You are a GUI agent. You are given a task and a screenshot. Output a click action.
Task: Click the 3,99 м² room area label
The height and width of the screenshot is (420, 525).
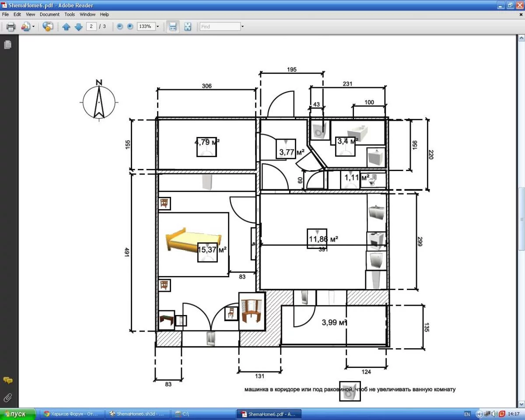point(335,323)
